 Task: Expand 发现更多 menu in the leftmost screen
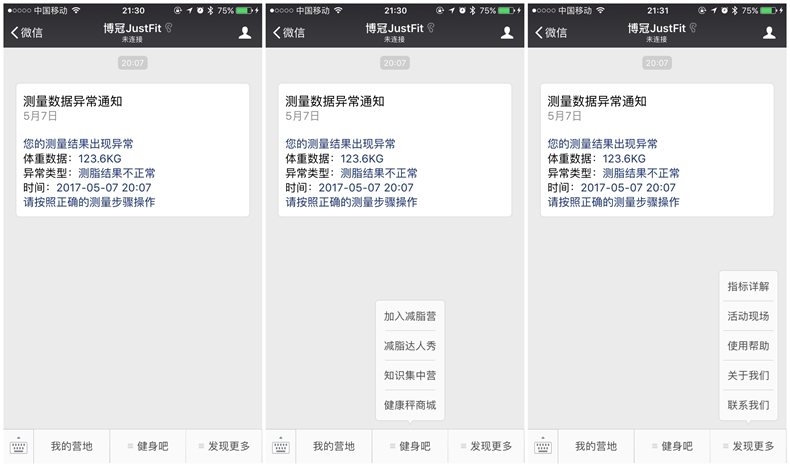(225, 447)
